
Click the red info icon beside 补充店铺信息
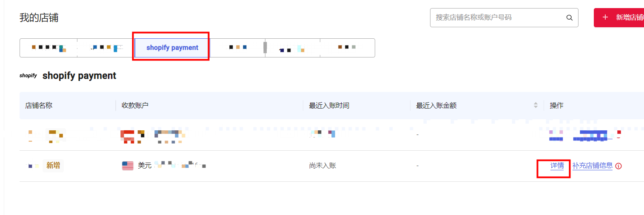pos(618,166)
